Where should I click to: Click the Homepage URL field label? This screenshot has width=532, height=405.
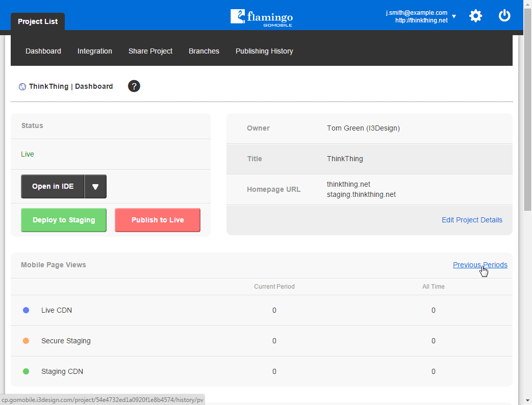pyautogui.click(x=273, y=189)
